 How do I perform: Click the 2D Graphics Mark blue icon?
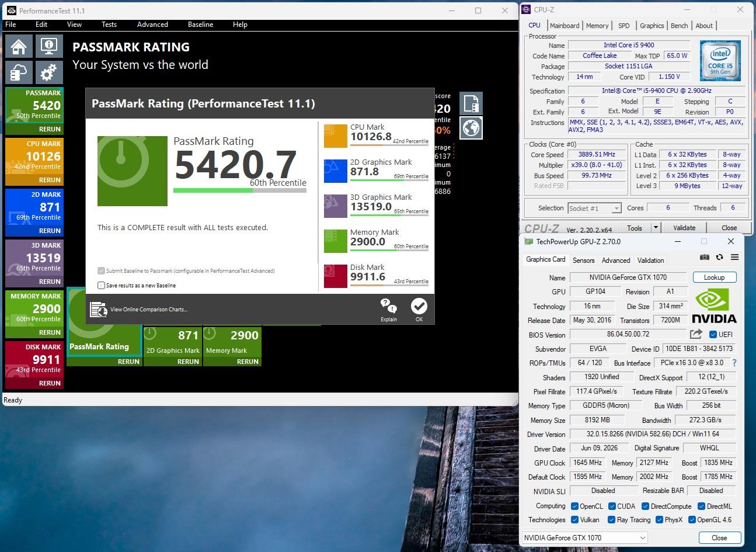[x=335, y=171]
